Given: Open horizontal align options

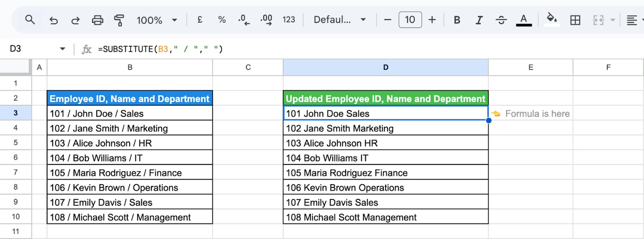Looking at the screenshot, I should coord(632,20).
